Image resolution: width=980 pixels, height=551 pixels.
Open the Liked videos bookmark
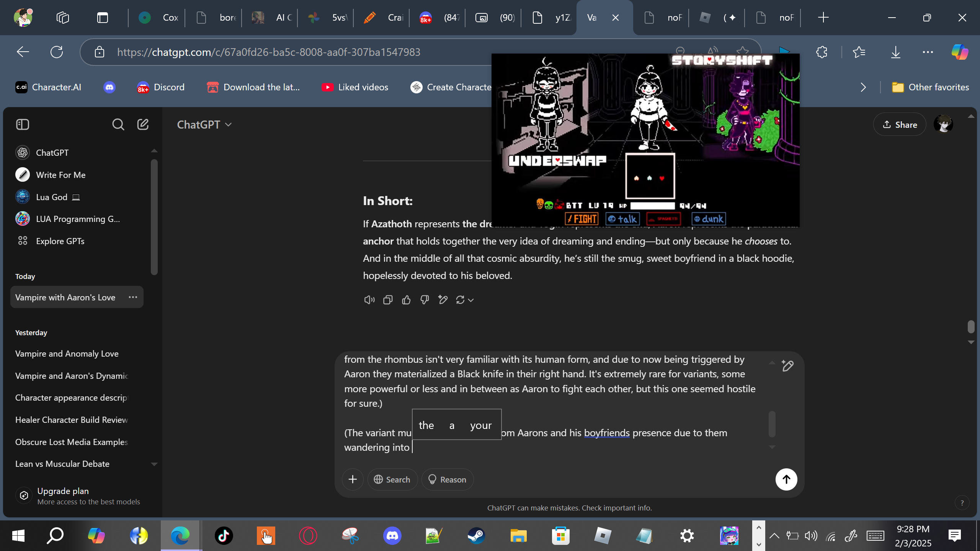tap(355, 87)
